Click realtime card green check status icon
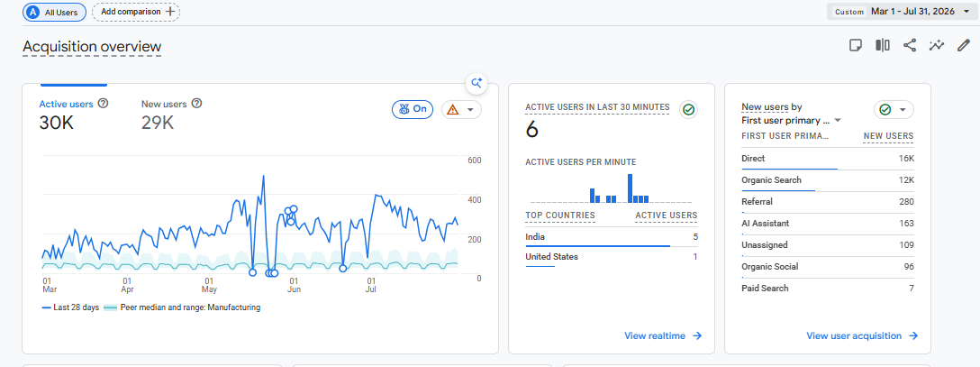Image resolution: width=980 pixels, height=367 pixels. click(x=689, y=110)
